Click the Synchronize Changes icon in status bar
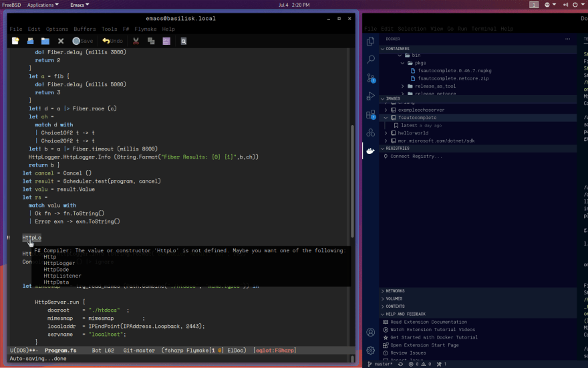The height and width of the screenshot is (368, 588). [400, 364]
